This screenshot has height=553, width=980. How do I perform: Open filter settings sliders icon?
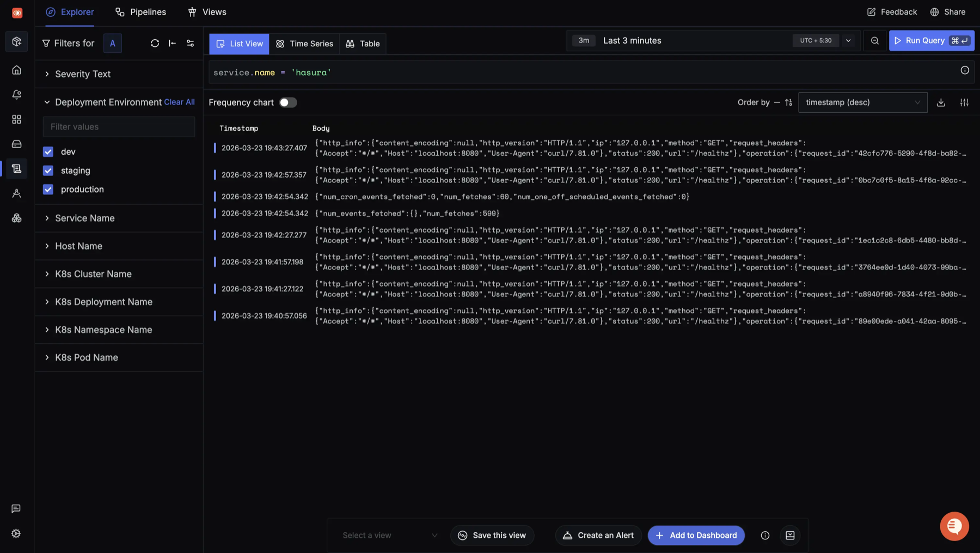(x=191, y=43)
